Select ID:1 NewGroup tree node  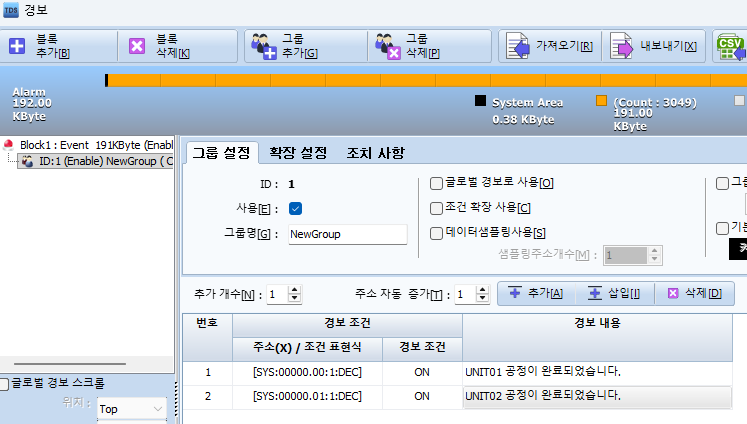point(100,161)
